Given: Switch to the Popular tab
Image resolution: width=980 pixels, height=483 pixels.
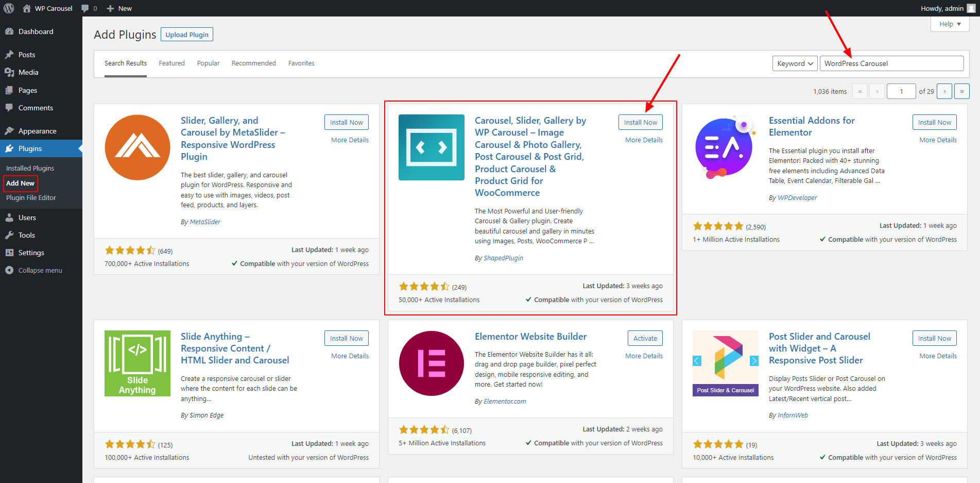Looking at the screenshot, I should click(x=208, y=63).
